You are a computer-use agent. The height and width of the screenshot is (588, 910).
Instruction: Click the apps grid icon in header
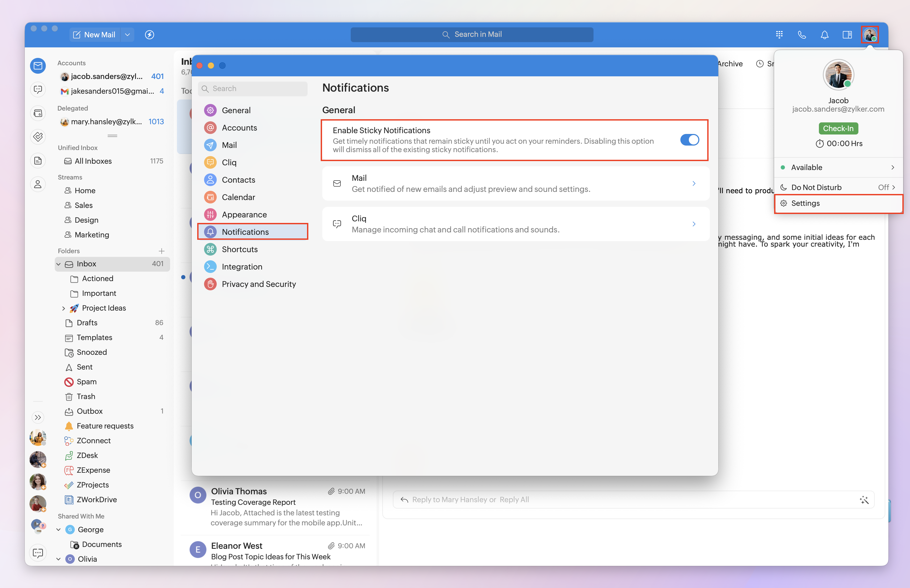click(x=779, y=35)
